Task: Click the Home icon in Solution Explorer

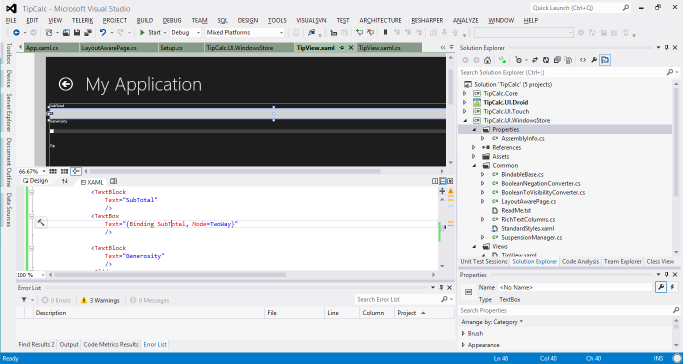Action: point(488,60)
